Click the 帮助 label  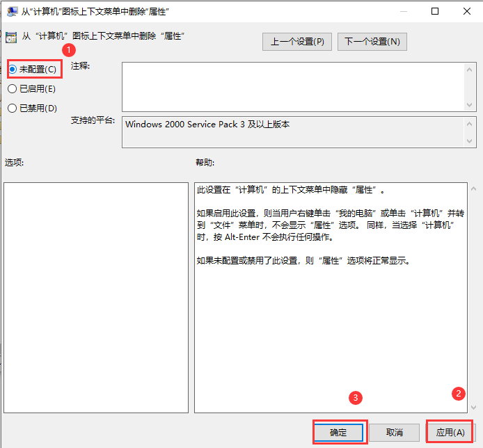pyautogui.click(x=205, y=162)
